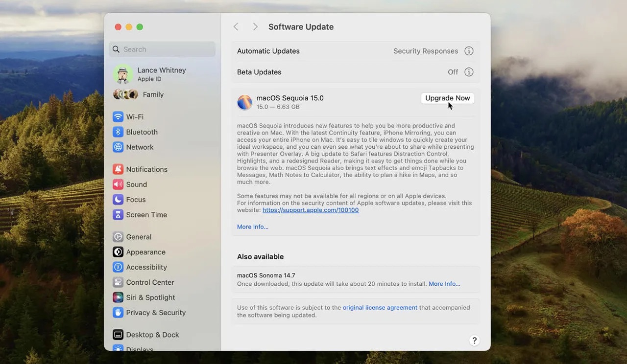Screen dimensions: 627x364
Task: Select General label in the sidebar
Action: 139,237
